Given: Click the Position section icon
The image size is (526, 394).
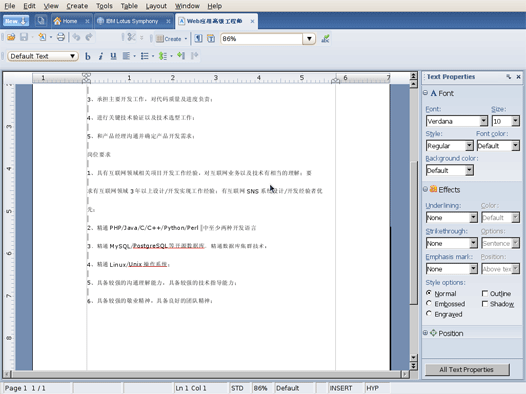Looking at the screenshot, I should point(433,333).
